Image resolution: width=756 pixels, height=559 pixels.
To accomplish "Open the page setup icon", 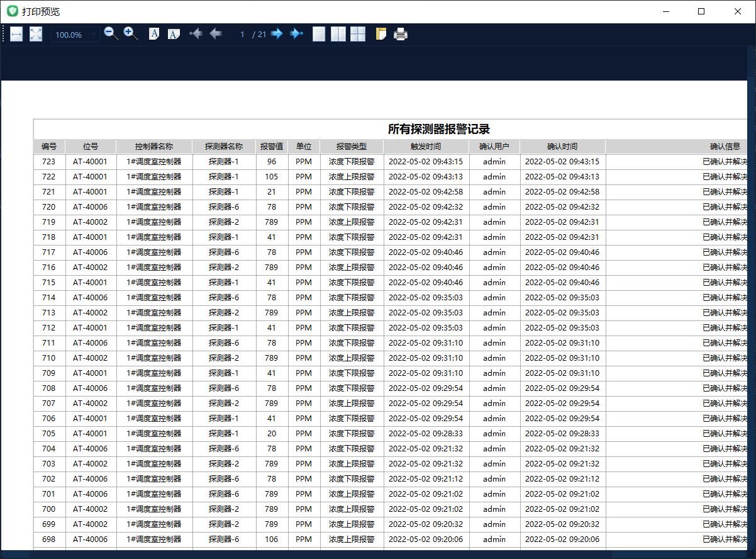I will (381, 34).
